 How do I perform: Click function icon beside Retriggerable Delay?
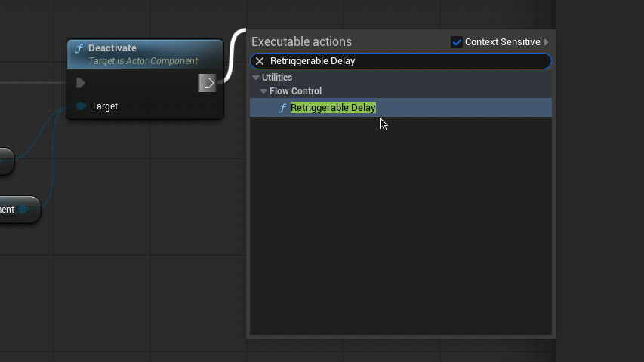tap(282, 108)
